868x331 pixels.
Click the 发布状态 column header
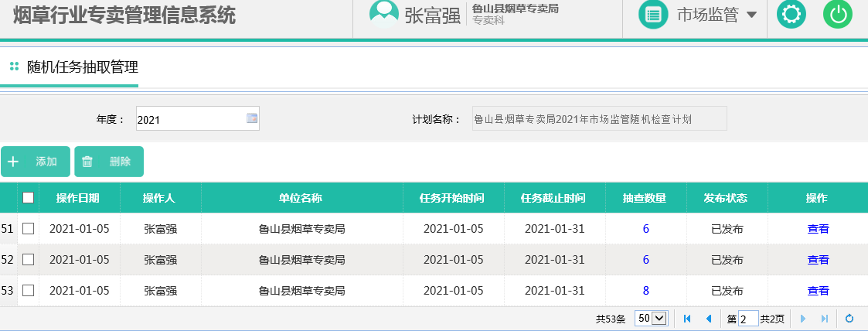click(726, 198)
